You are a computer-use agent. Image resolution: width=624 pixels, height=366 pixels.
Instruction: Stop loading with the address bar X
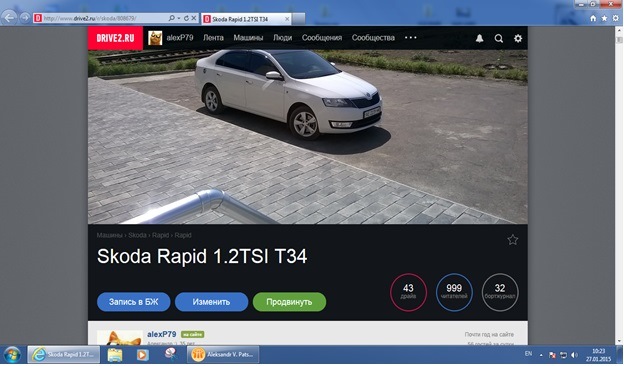[x=194, y=18]
